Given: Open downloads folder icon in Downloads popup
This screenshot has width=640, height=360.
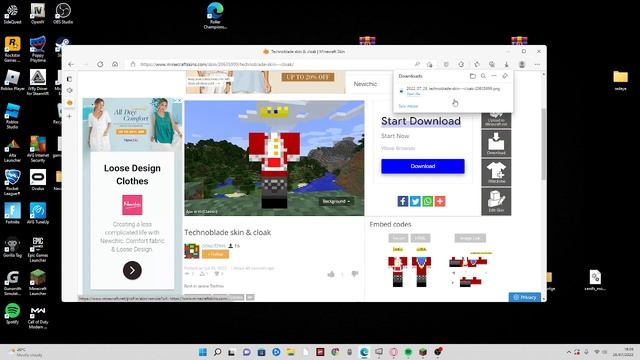Looking at the screenshot, I should click(473, 76).
